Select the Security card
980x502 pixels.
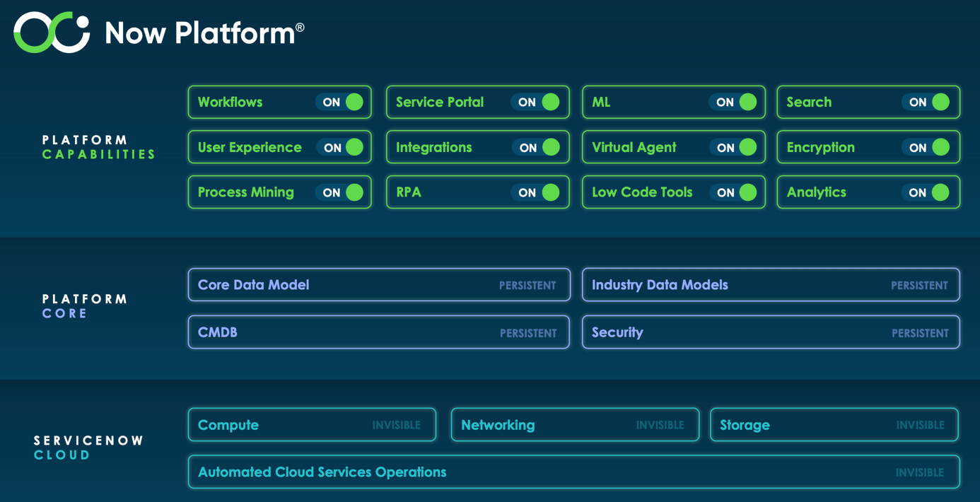pos(771,332)
